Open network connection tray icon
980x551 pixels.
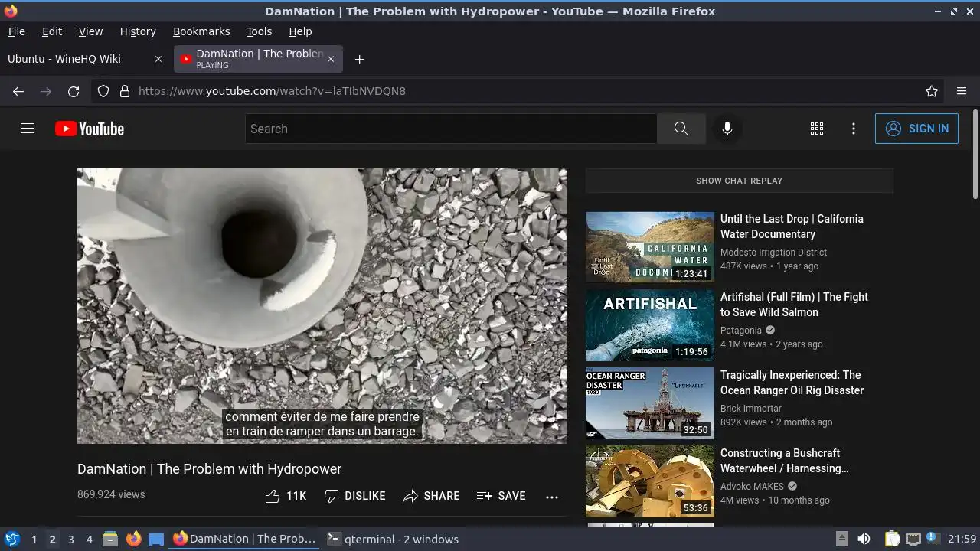click(x=913, y=539)
